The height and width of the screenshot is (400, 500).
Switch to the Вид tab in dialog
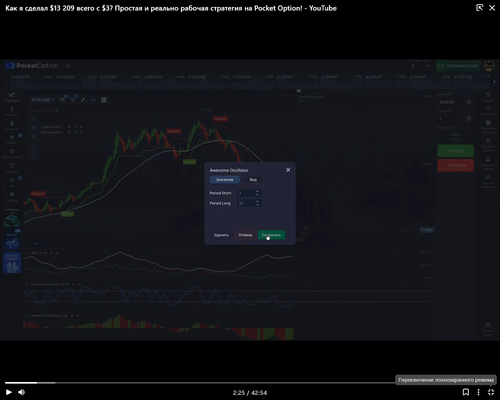pos(253,180)
